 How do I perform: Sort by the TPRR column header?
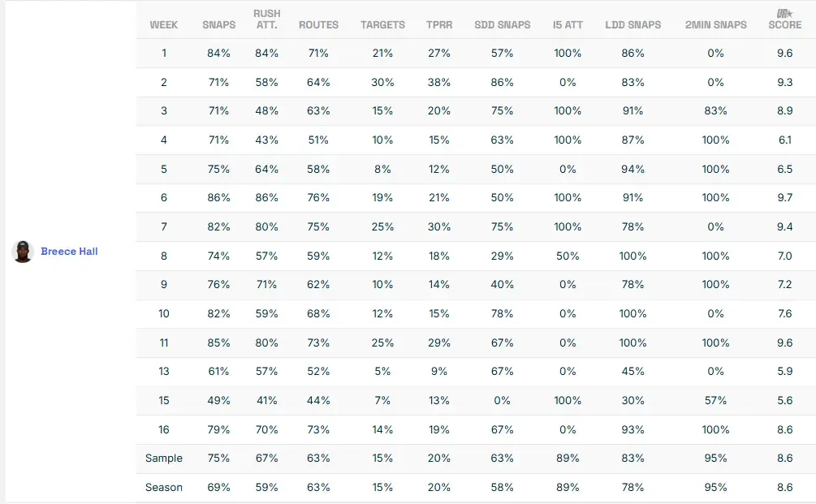tap(439, 25)
